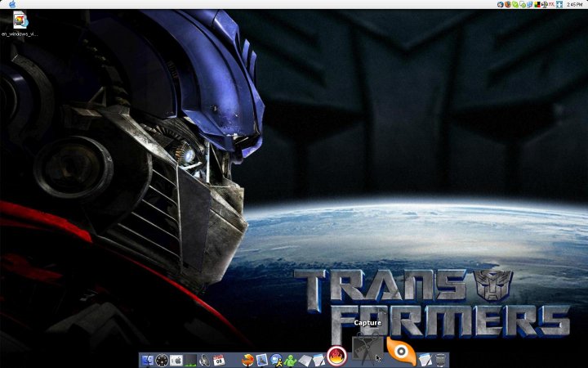The image size is (588, 368).
Task: Click the Firefox tray icon in the menu bar
Action: click(x=508, y=5)
